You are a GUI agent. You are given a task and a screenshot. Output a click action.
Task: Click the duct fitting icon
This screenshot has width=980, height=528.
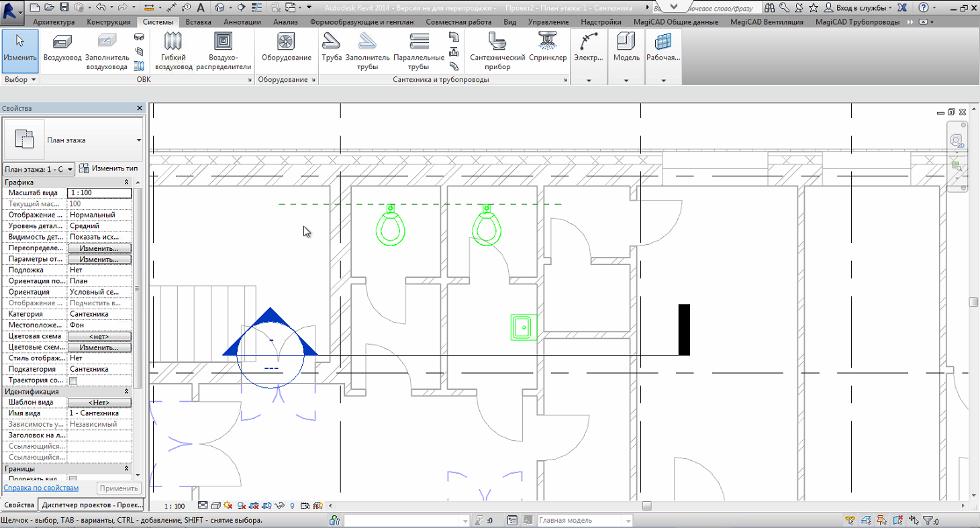point(139,37)
